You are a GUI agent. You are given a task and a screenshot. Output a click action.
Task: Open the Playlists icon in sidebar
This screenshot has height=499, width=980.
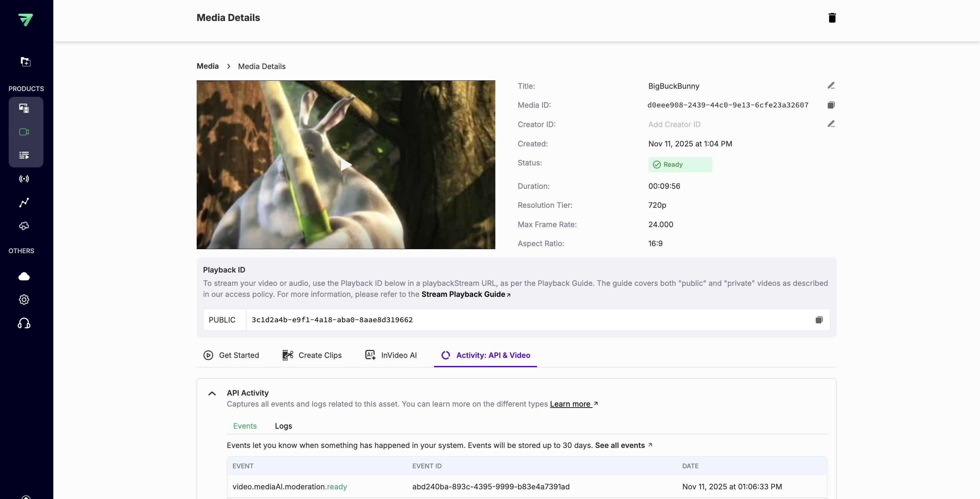tap(24, 155)
